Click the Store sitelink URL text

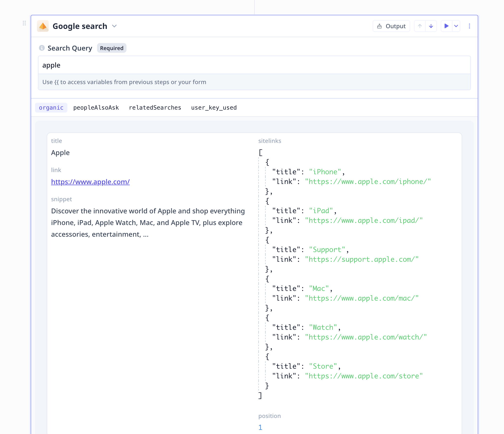pos(364,376)
